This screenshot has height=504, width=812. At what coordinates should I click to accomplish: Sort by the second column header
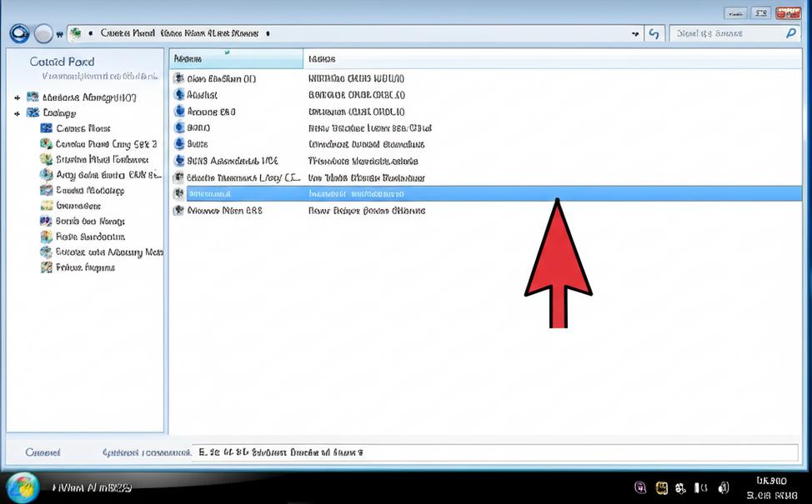[x=550, y=59]
